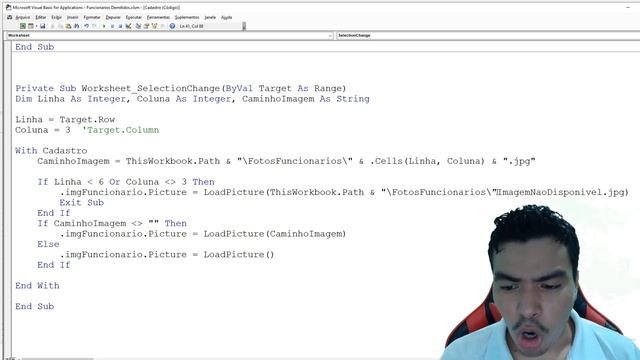Open the Properties Window icon
This screenshot has height=360, width=640.
(146, 26)
